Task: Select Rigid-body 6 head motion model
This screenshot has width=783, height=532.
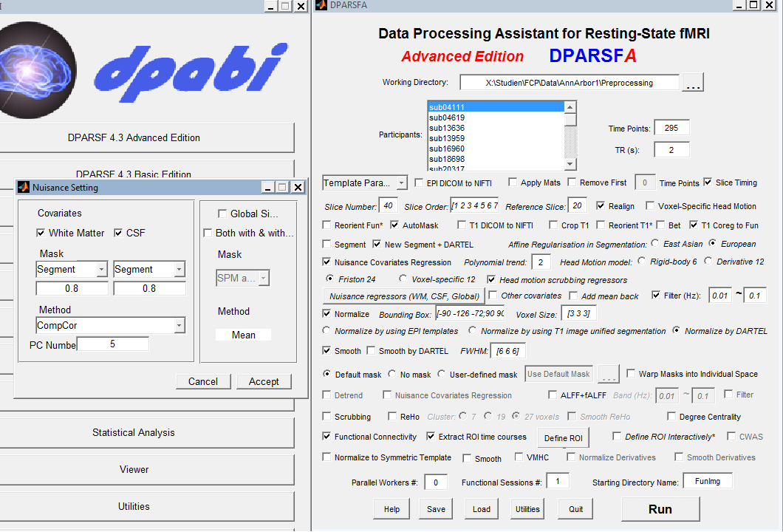Action: tap(642, 260)
